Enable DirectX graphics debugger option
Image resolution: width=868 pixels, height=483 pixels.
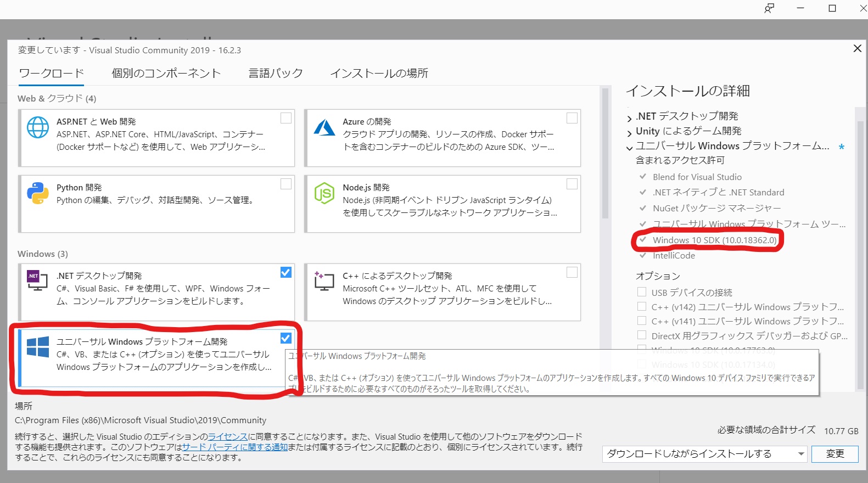[641, 335]
